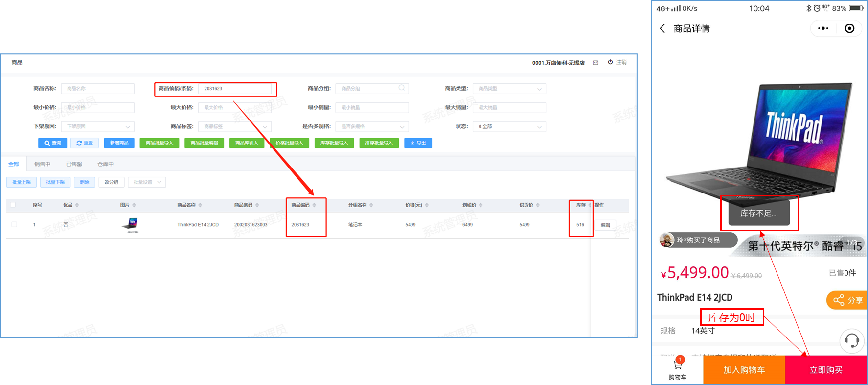Click the ThinkPad E14 2JCD name cell
This screenshot has height=385, width=868.
[x=198, y=225]
